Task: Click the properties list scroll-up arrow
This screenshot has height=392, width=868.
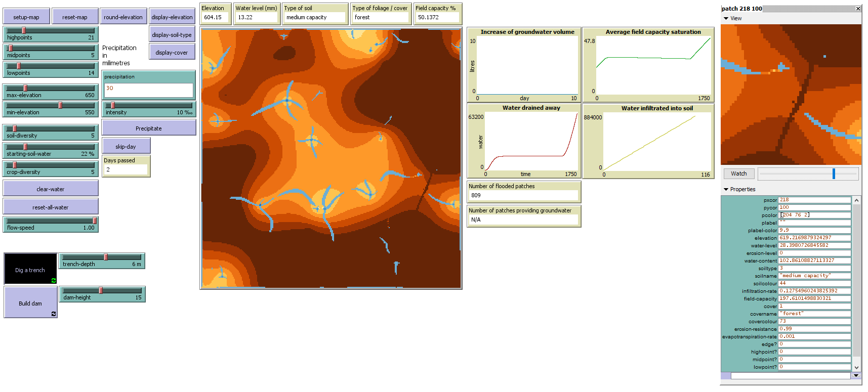Action: 856,200
